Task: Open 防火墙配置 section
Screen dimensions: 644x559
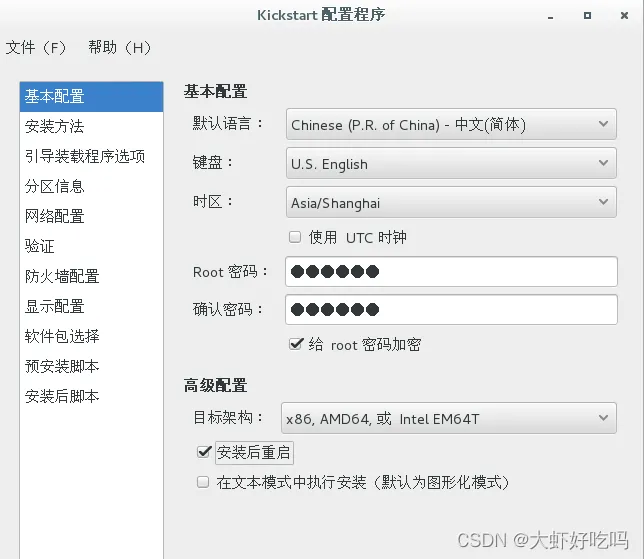Action: pos(91,276)
